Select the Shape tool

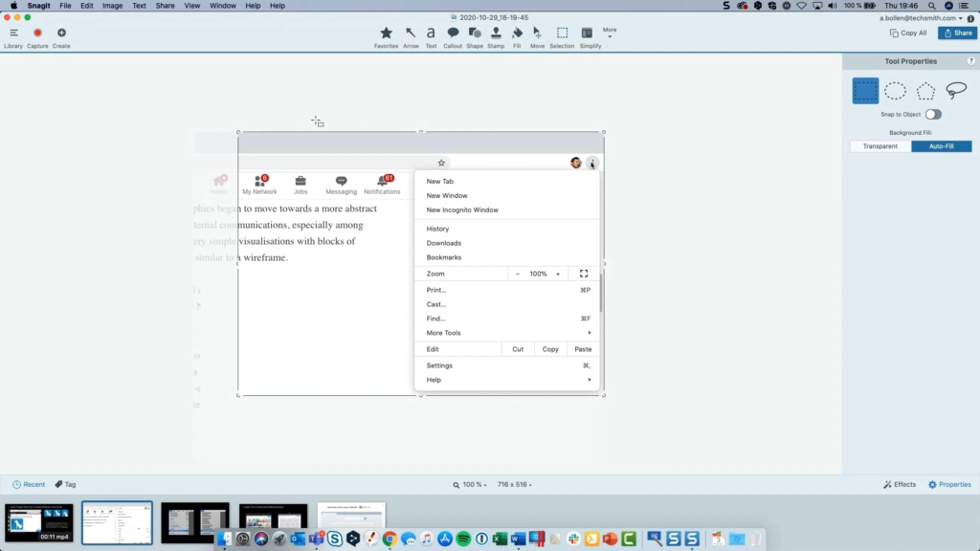pos(475,37)
